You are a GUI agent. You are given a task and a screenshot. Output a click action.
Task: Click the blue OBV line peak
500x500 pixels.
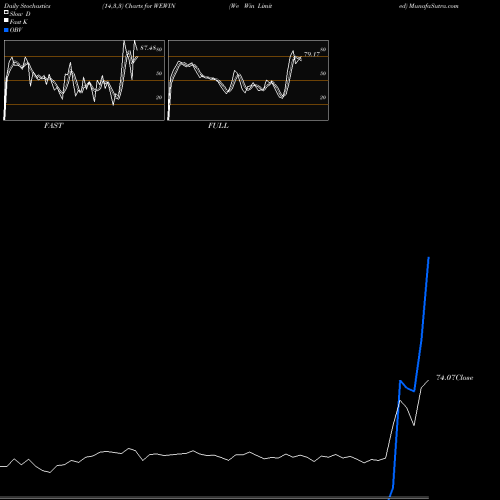point(429,258)
